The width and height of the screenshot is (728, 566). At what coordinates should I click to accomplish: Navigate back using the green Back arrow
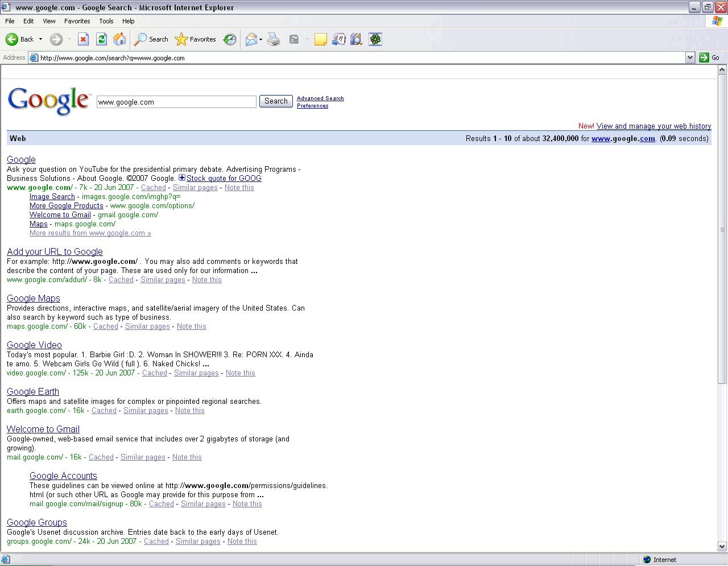pyautogui.click(x=13, y=39)
